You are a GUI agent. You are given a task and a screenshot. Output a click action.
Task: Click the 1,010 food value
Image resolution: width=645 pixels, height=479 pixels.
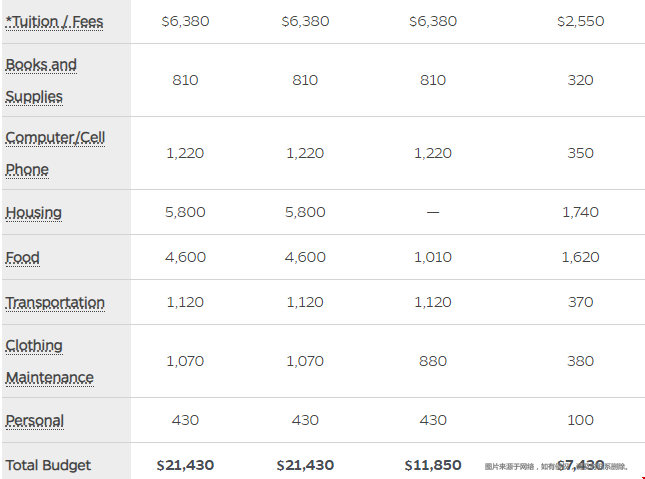tap(433, 257)
